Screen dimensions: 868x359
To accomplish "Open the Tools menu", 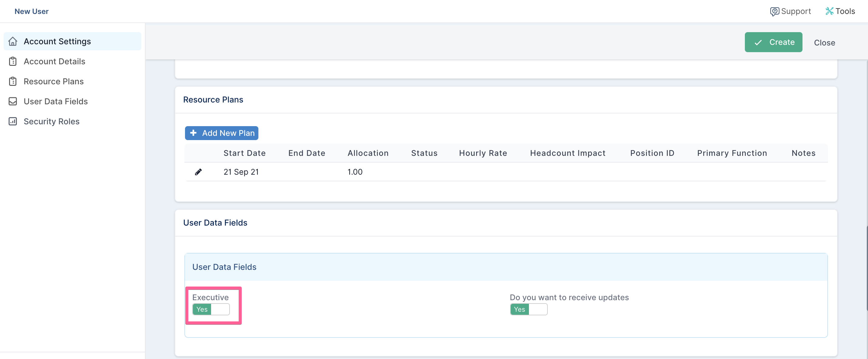I will click(840, 11).
